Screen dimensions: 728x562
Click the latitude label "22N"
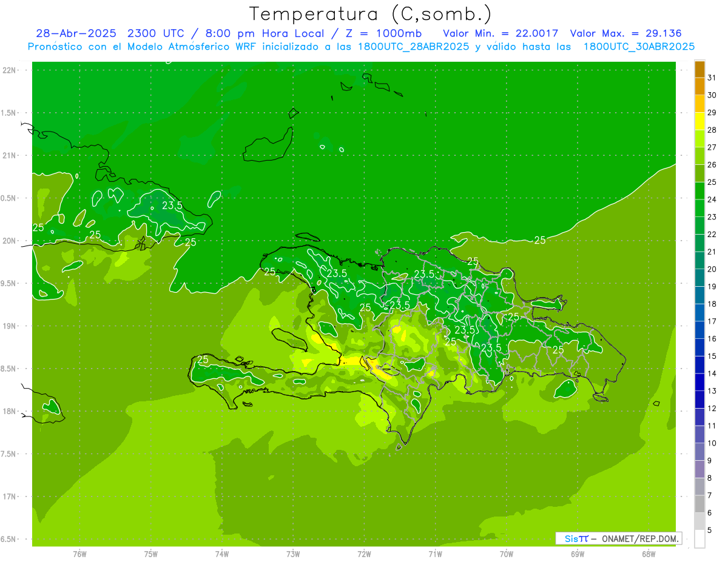click(x=10, y=70)
